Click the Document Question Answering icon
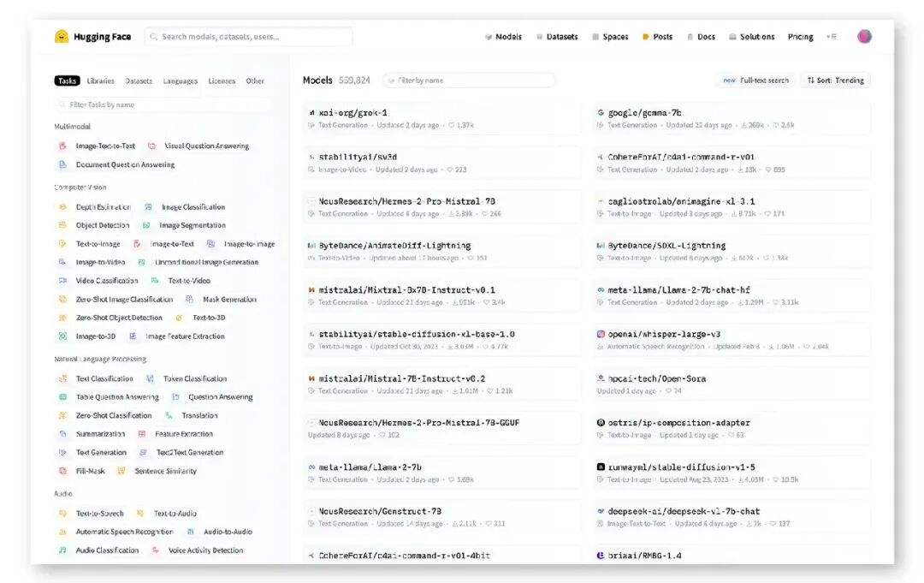924x583 pixels. click(x=62, y=165)
